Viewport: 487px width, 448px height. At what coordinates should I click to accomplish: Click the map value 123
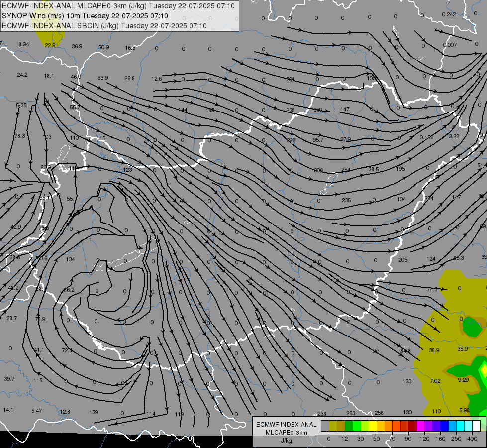(128, 170)
